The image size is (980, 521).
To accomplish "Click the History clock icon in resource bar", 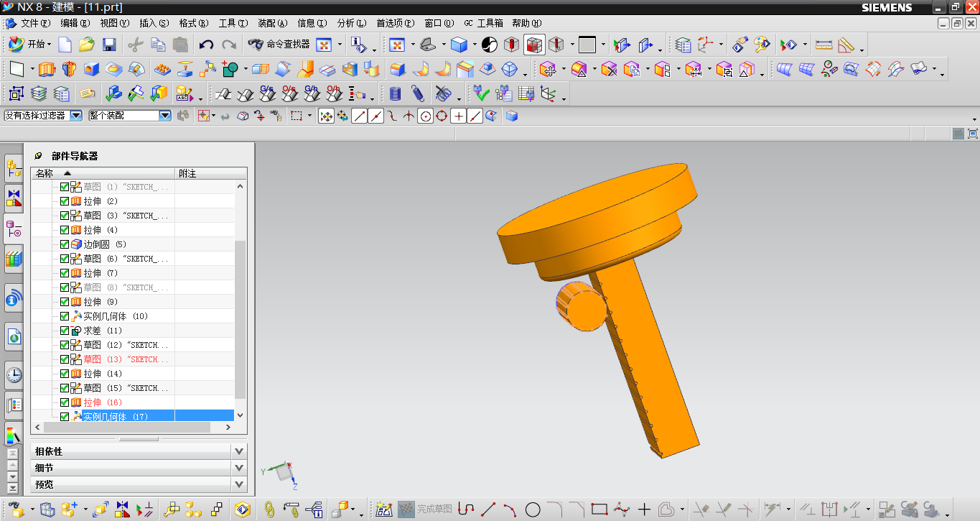I will (14, 374).
